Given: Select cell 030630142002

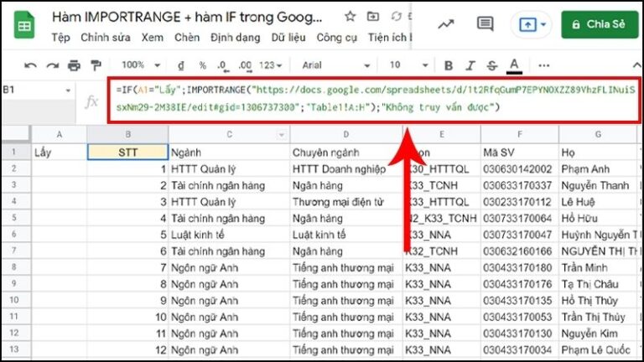Looking at the screenshot, I should click(x=520, y=168).
